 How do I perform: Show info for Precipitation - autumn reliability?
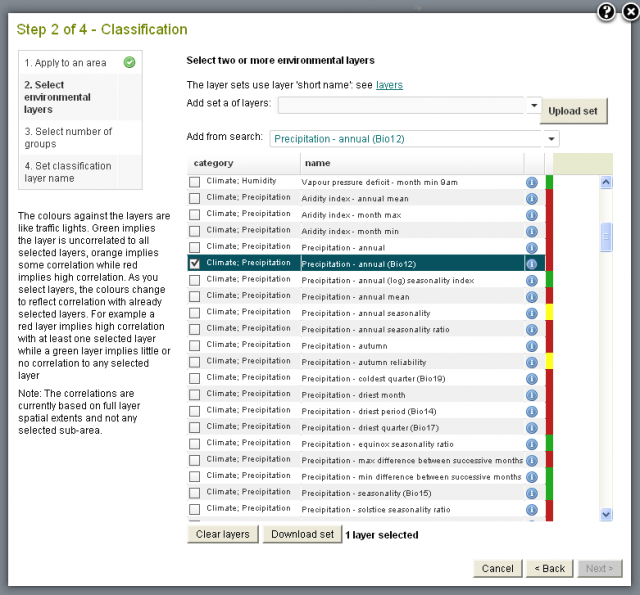pos(531,362)
